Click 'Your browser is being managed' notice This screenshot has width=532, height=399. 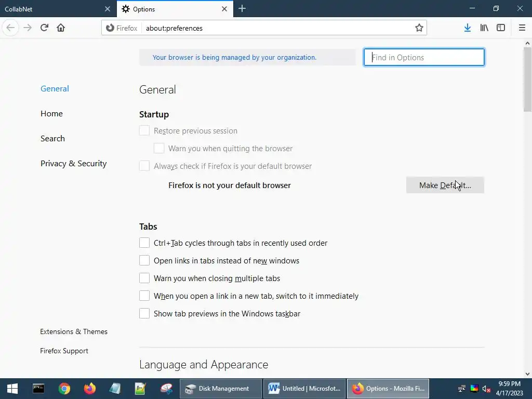tap(234, 57)
